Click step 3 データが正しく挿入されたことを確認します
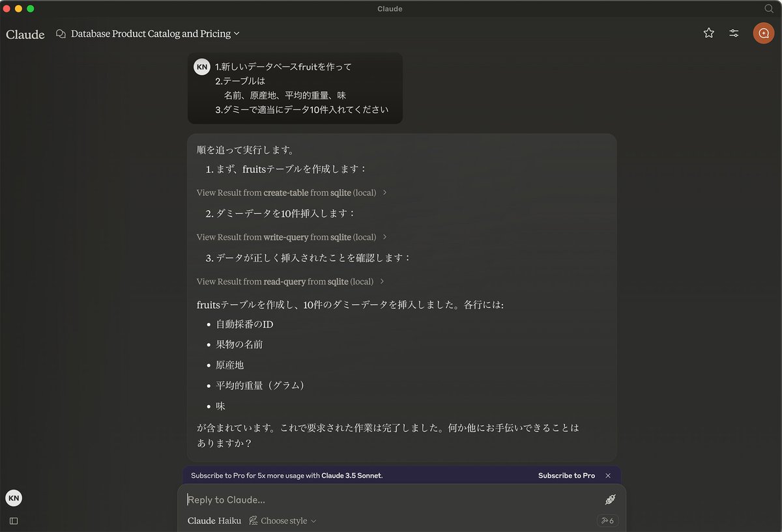 point(309,258)
